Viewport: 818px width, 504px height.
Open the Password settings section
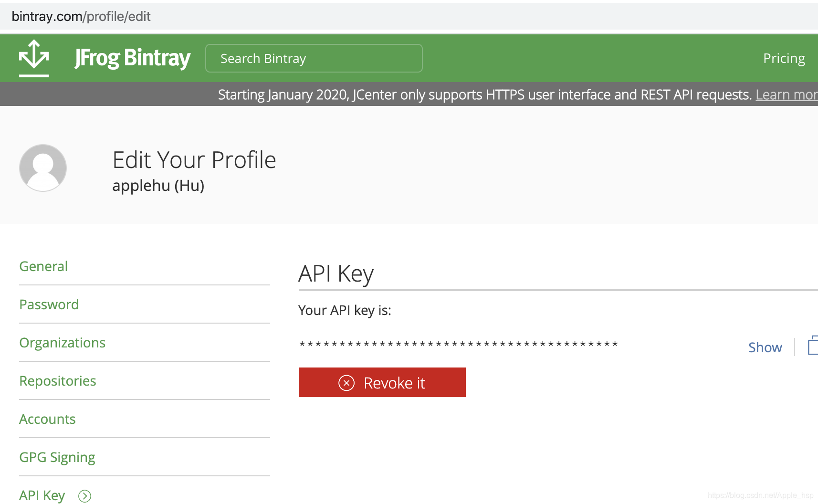pyautogui.click(x=49, y=304)
